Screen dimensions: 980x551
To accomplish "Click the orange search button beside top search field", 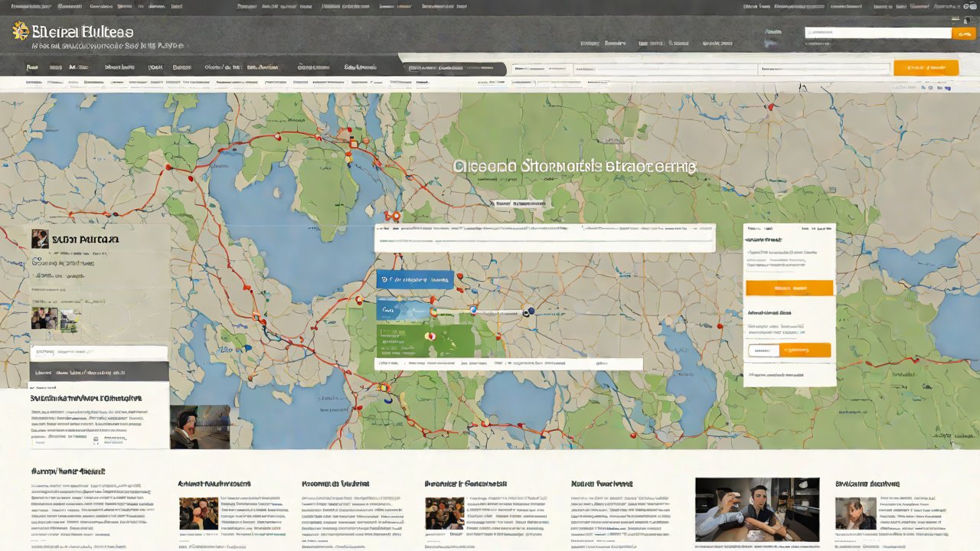I will coord(963,33).
